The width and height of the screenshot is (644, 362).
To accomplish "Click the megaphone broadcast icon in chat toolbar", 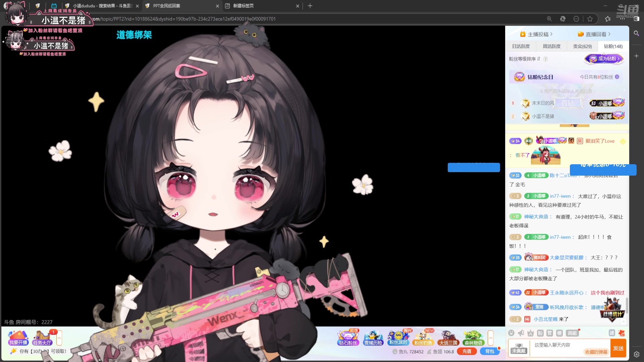I will point(521,333).
